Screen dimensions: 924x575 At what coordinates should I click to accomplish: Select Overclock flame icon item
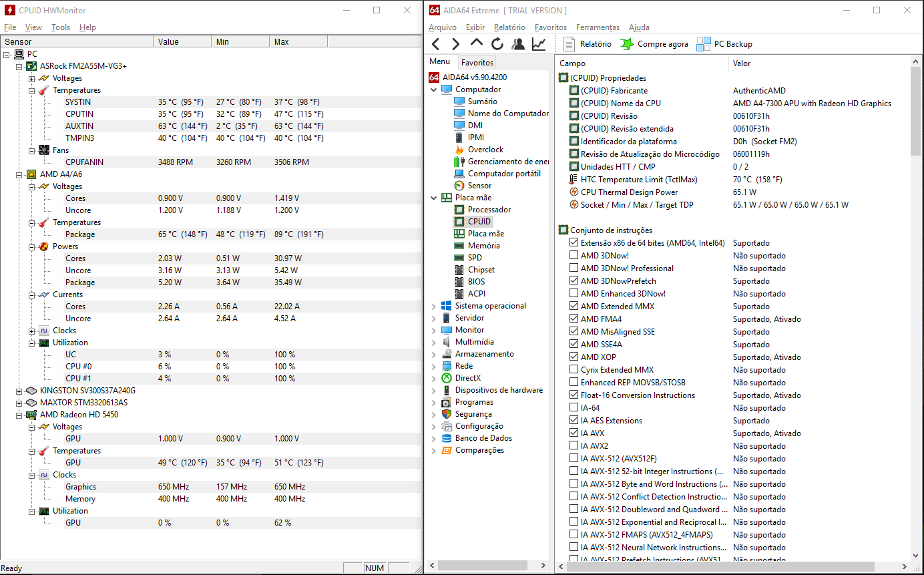pos(459,150)
